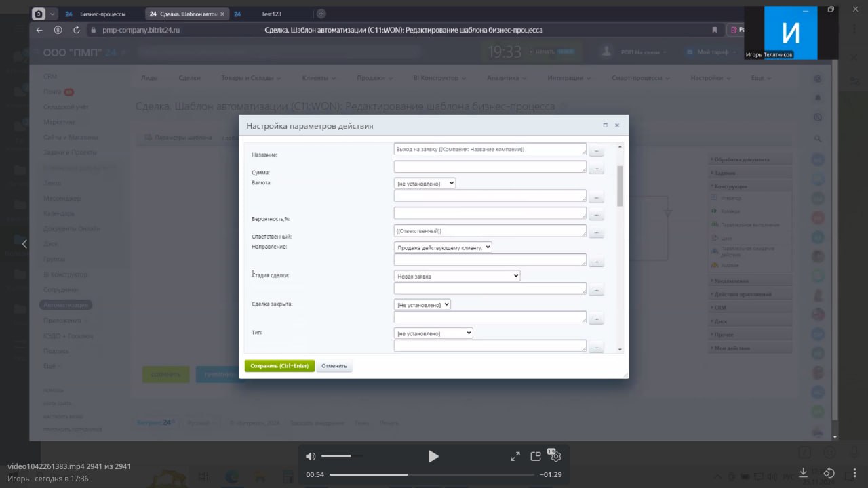Switch to the Test123 browser tab
This screenshot has height=488, width=868.
[x=271, y=14]
